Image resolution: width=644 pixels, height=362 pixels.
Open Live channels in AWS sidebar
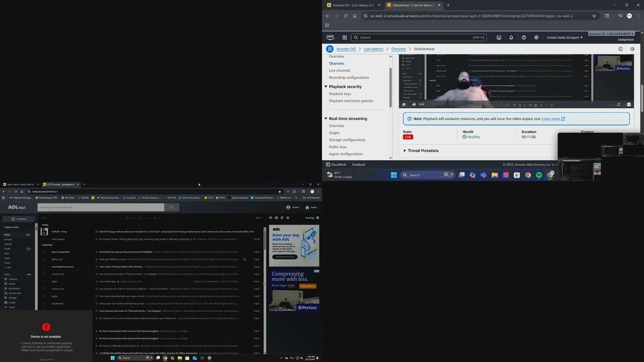click(340, 70)
